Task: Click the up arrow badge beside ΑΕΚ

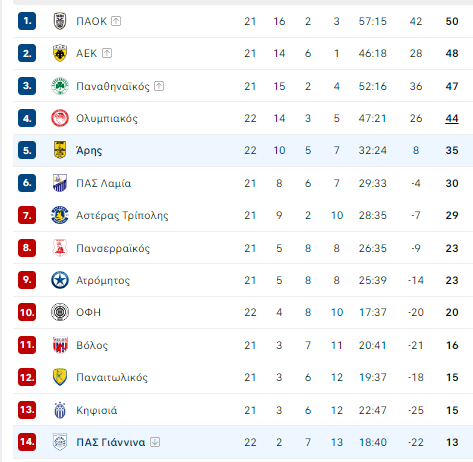Action: [x=107, y=53]
